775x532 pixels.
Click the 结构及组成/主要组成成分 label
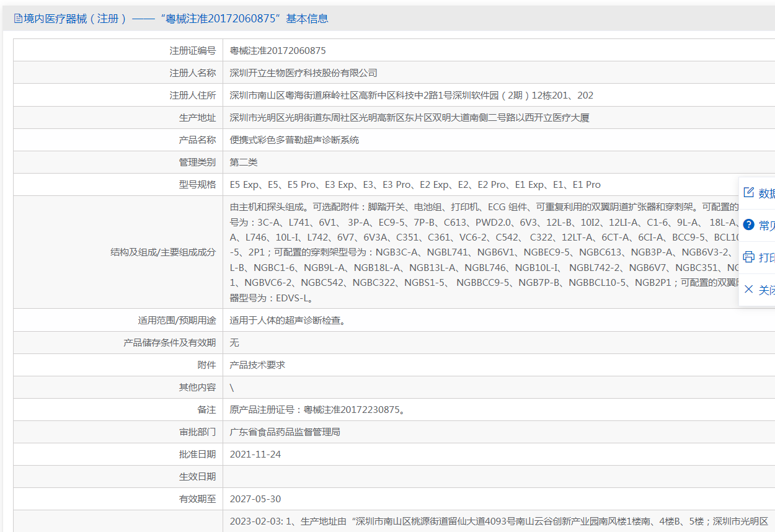tap(163, 252)
